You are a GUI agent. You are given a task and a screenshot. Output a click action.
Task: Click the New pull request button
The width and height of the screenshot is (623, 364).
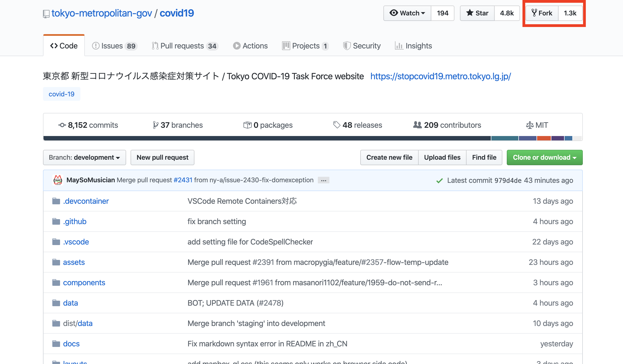click(x=162, y=157)
